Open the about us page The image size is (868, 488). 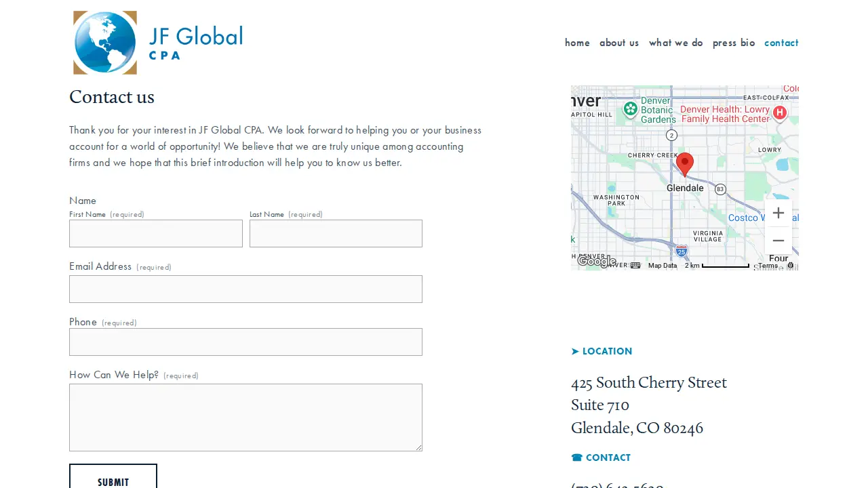click(619, 43)
